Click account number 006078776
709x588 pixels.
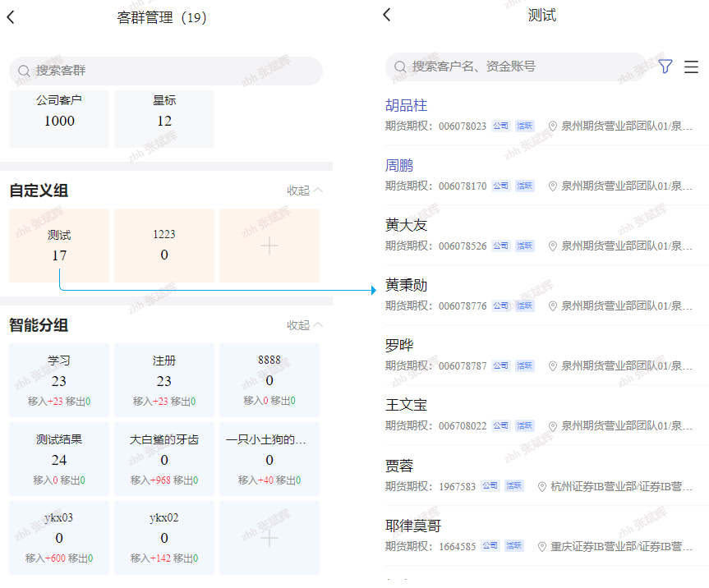click(x=463, y=306)
